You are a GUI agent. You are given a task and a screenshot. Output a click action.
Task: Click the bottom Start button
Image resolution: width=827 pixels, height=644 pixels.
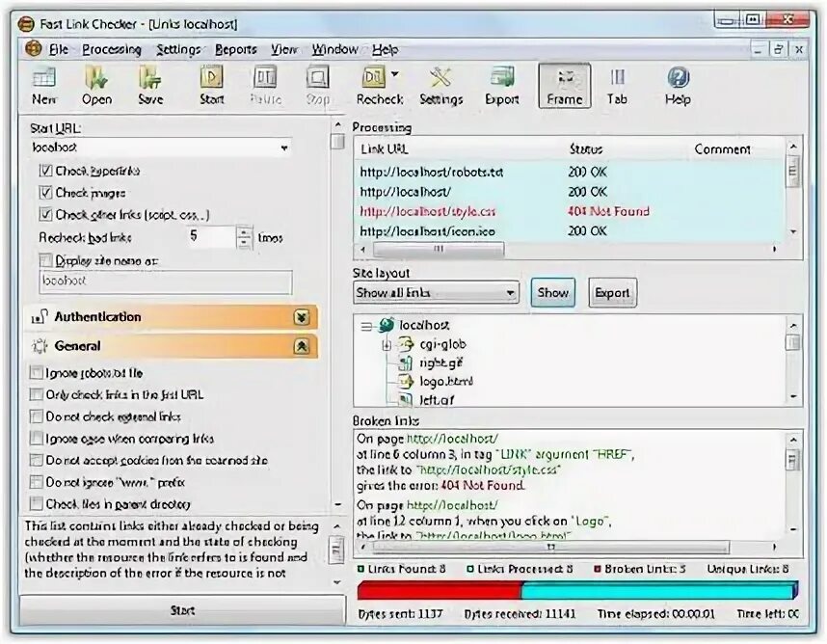pyautogui.click(x=182, y=611)
